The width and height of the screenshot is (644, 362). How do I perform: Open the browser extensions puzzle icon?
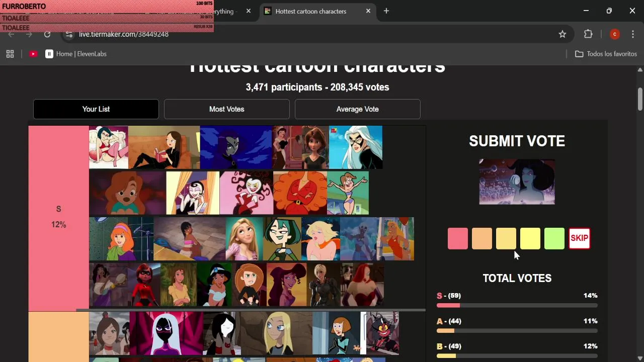(x=588, y=34)
